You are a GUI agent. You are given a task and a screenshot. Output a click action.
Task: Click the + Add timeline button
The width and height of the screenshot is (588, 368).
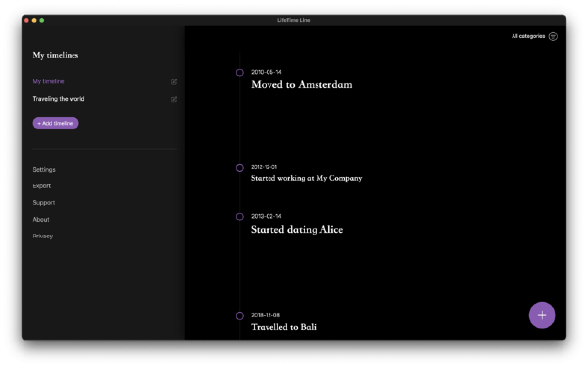click(56, 123)
